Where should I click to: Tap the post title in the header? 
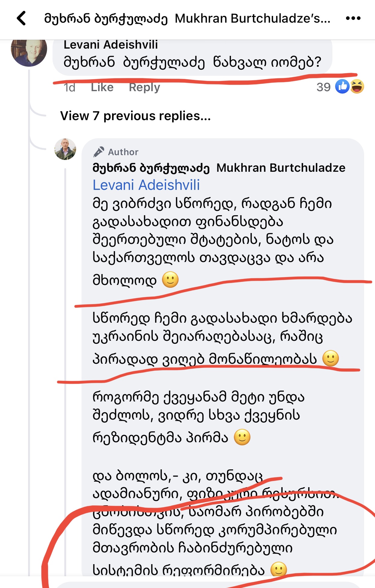(x=187, y=19)
